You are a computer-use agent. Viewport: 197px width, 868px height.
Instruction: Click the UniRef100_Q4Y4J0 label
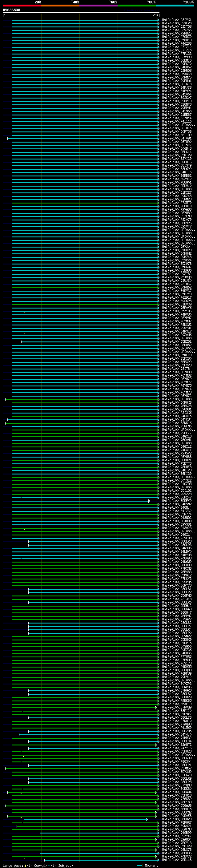(x=176, y=735)
